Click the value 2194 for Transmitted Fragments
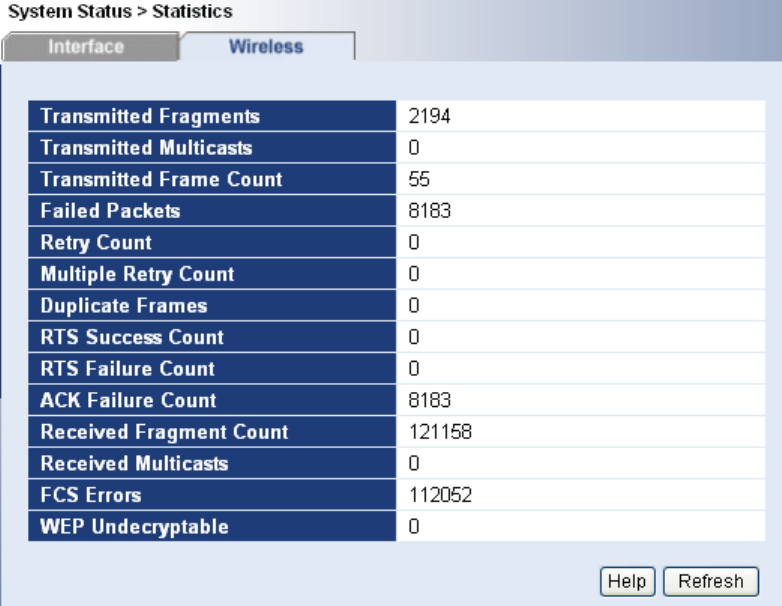782x606 pixels. click(429, 116)
